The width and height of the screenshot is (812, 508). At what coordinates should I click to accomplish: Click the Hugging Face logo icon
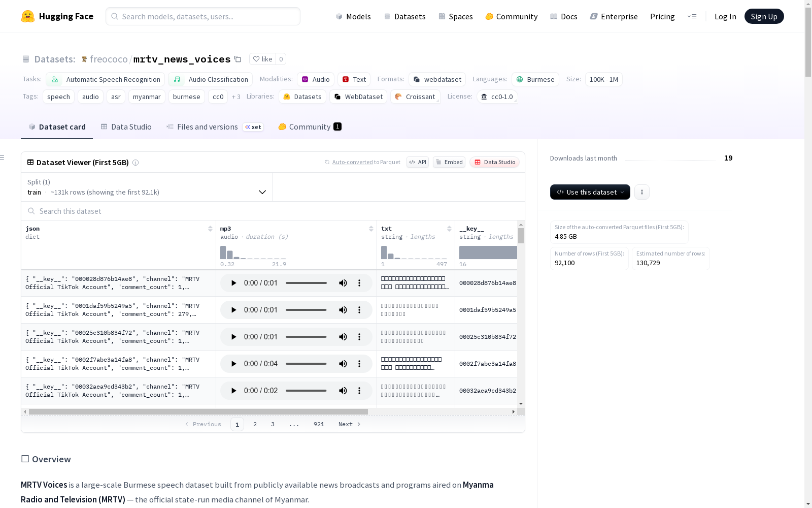click(x=28, y=16)
